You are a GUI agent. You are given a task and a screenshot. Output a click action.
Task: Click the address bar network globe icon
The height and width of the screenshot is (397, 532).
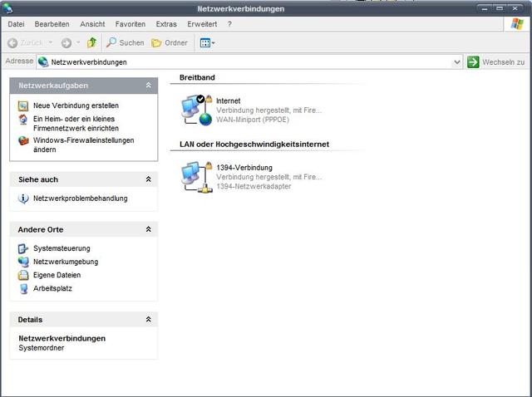pos(43,62)
